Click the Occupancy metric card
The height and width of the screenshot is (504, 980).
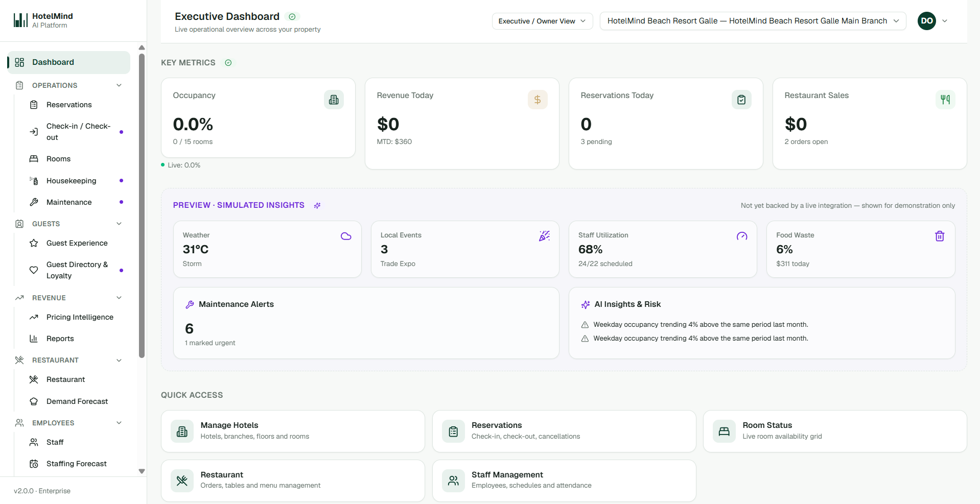(258, 117)
